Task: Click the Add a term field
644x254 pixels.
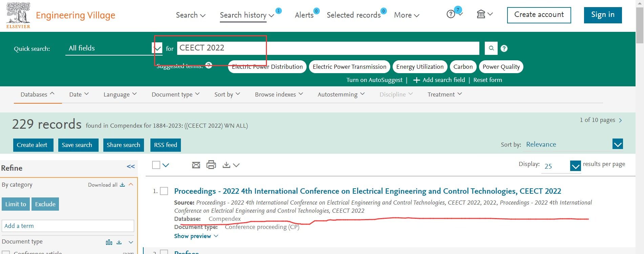Action: click(x=68, y=226)
